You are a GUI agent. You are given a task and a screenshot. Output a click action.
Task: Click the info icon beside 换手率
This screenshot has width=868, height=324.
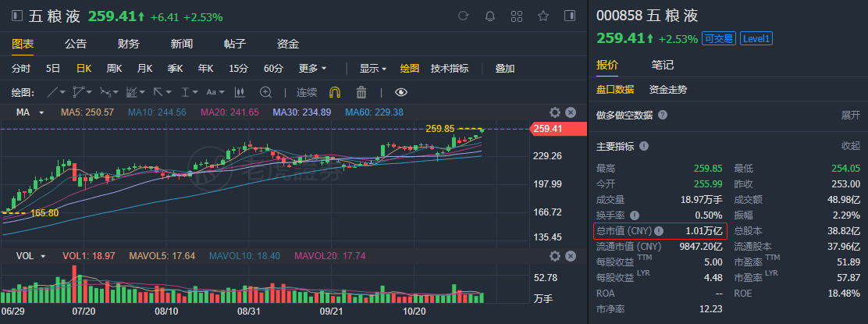click(635, 215)
